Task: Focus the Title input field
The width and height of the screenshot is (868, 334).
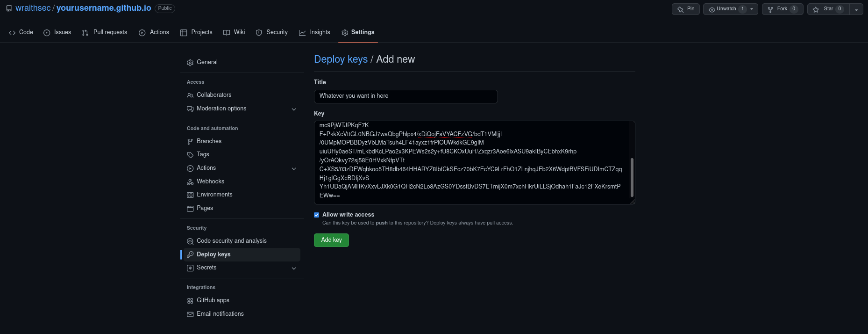Action: pyautogui.click(x=406, y=96)
